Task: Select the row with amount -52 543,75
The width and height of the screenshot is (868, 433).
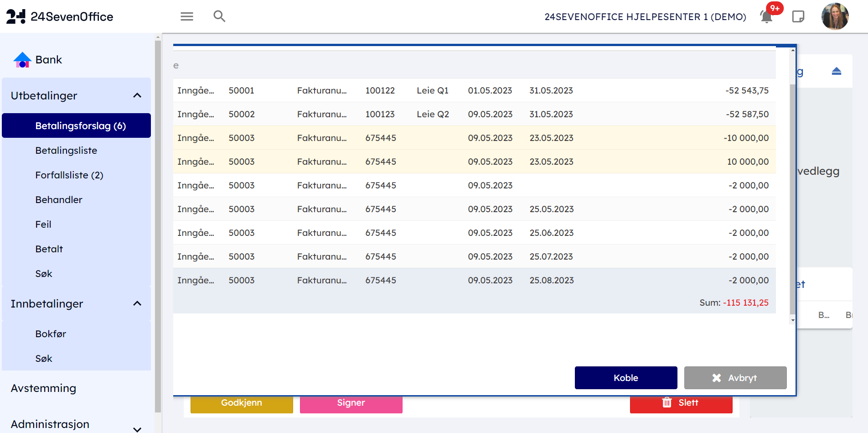Action: (473, 90)
